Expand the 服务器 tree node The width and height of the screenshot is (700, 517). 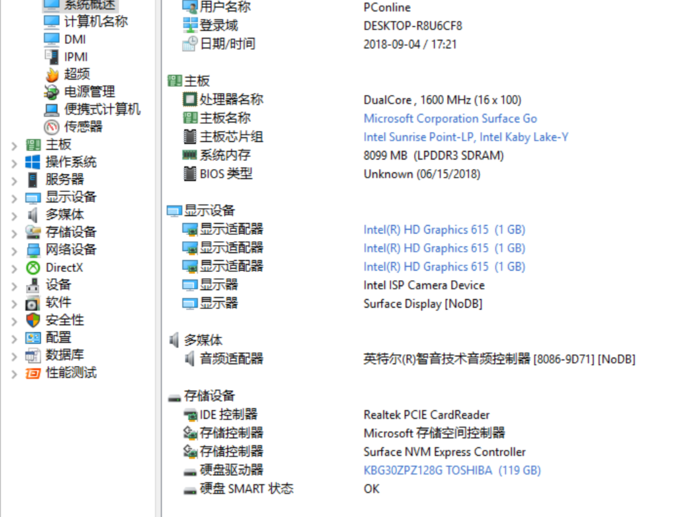[x=14, y=180]
